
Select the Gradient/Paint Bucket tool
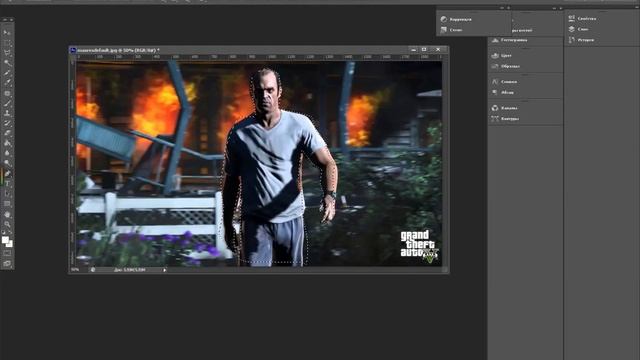pyautogui.click(x=7, y=143)
